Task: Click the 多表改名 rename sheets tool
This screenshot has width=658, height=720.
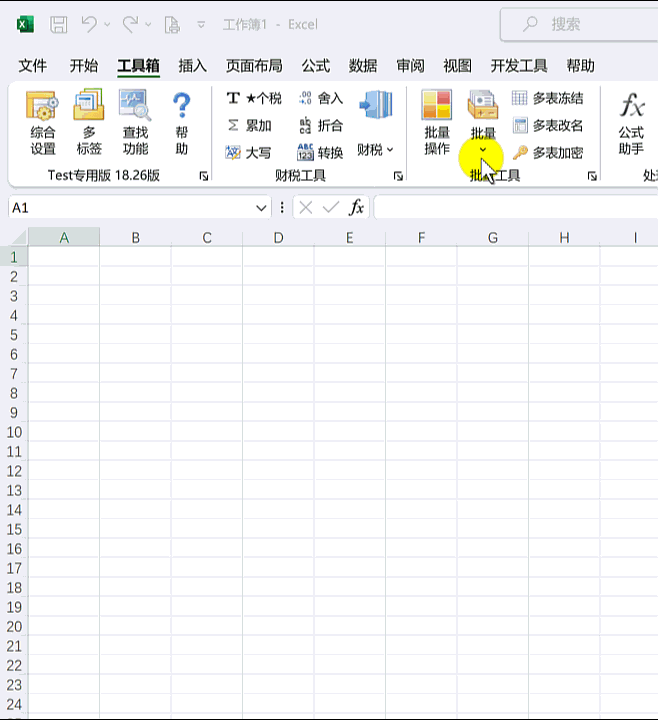Action: pos(547,126)
